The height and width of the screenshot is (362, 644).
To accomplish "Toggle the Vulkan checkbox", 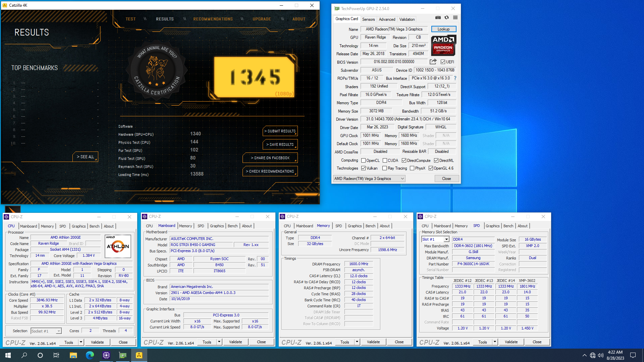I will click(363, 168).
